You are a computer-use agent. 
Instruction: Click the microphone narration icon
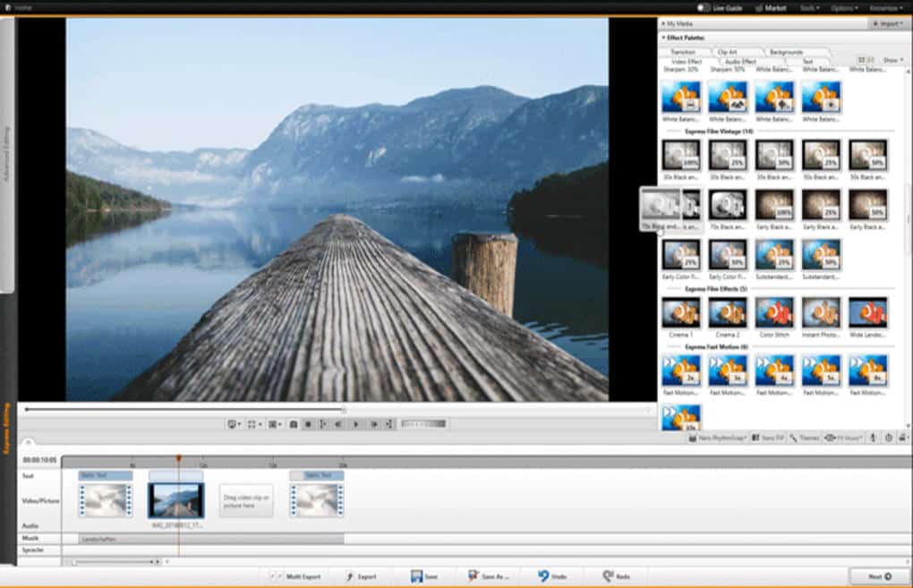pos(873,438)
